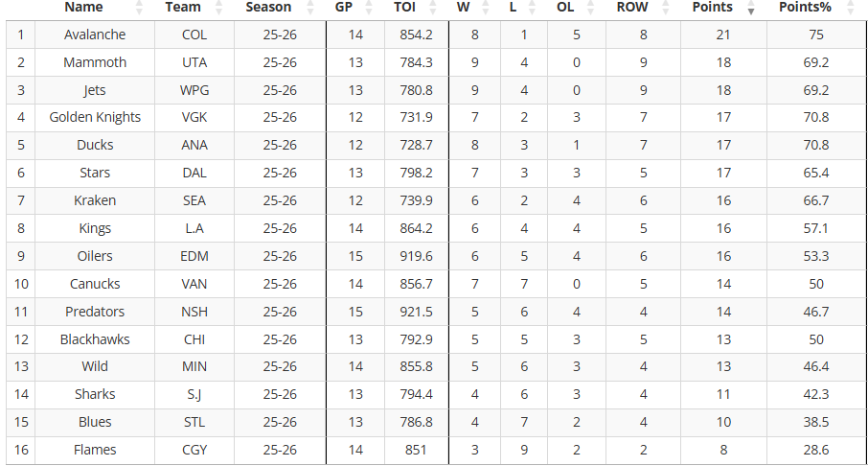The width and height of the screenshot is (868, 466).
Task: Click sort arrows beside L header
Action: pyautogui.click(x=532, y=8)
